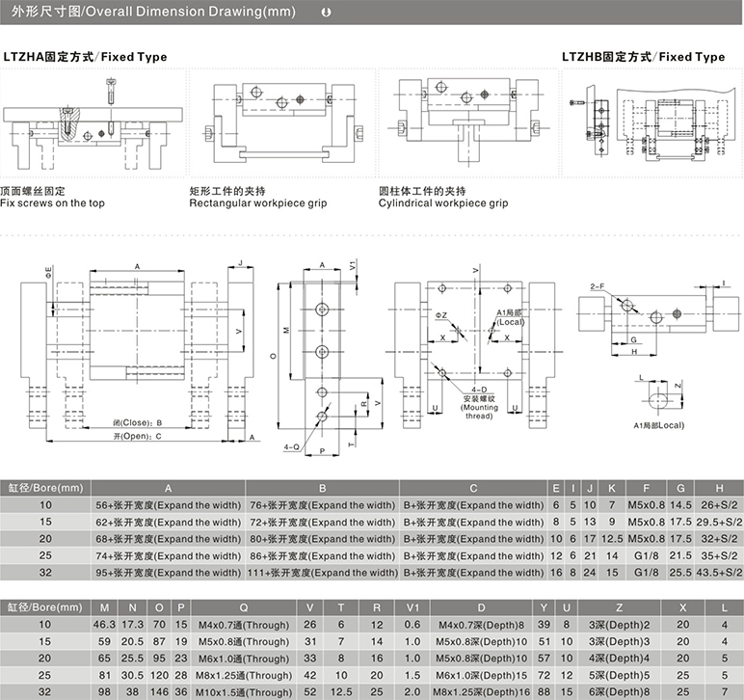Click the 'Cylindrical workpiece grip' caption
Image resolution: width=744 pixels, height=700 pixels.
point(443,203)
